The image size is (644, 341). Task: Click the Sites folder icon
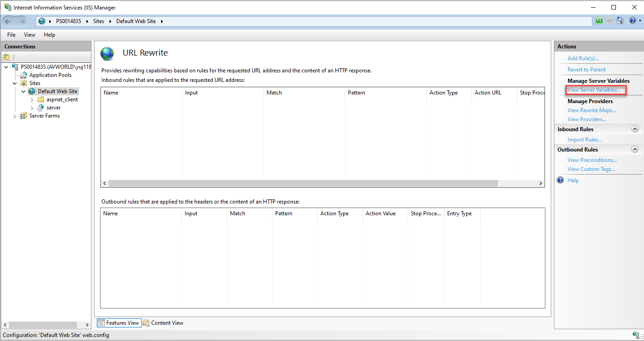24,83
